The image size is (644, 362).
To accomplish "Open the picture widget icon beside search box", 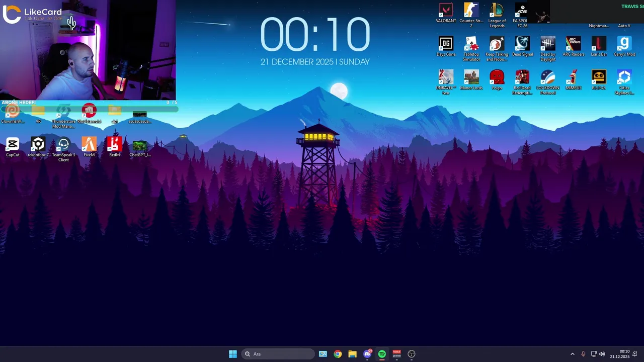I will [x=323, y=354].
